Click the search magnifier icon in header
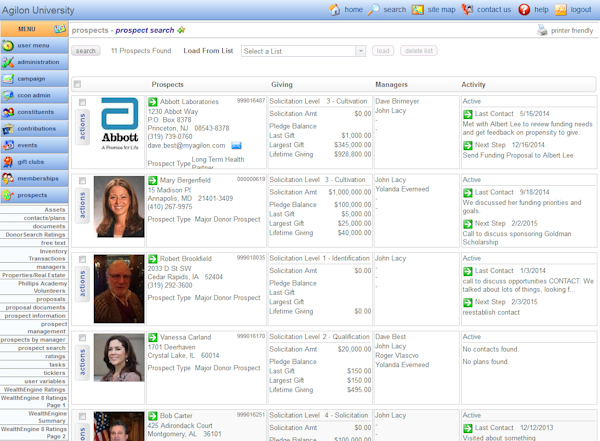The height and width of the screenshot is (441, 600). [x=373, y=10]
